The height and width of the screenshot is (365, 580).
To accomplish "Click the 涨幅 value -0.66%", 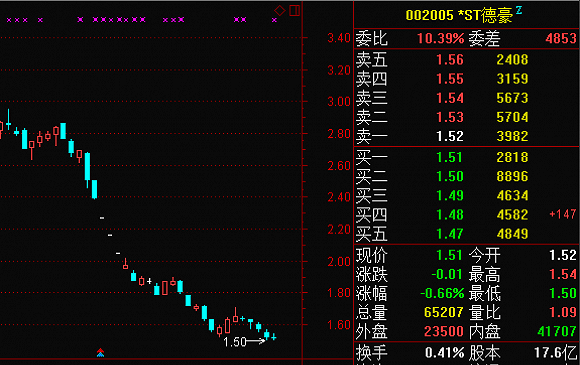I will click(442, 294).
